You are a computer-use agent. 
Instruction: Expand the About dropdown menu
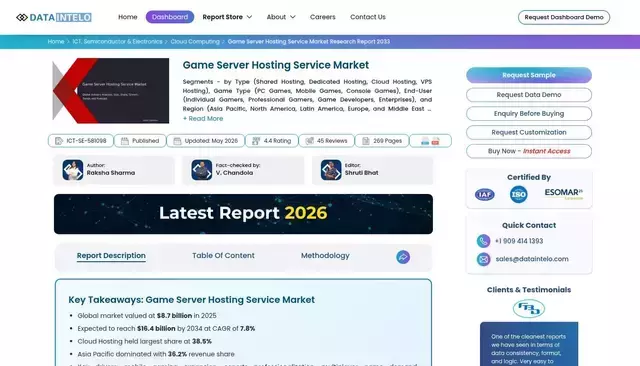click(x=281, y=17)
